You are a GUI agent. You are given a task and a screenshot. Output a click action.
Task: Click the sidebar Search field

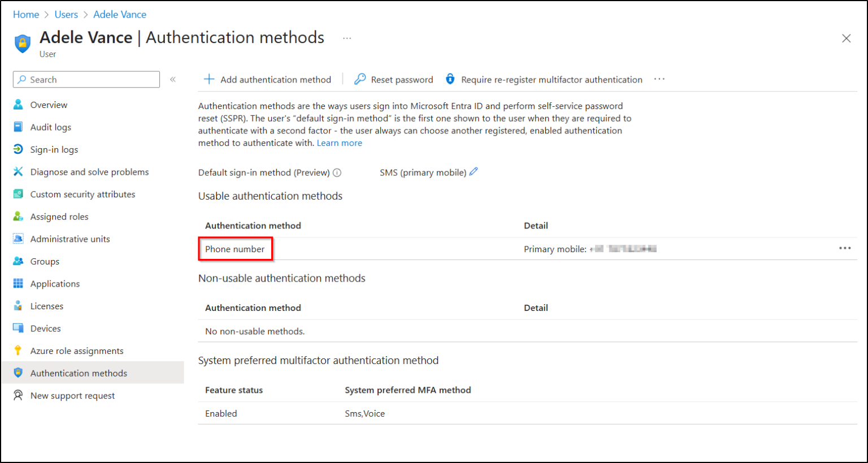point(86,79)
